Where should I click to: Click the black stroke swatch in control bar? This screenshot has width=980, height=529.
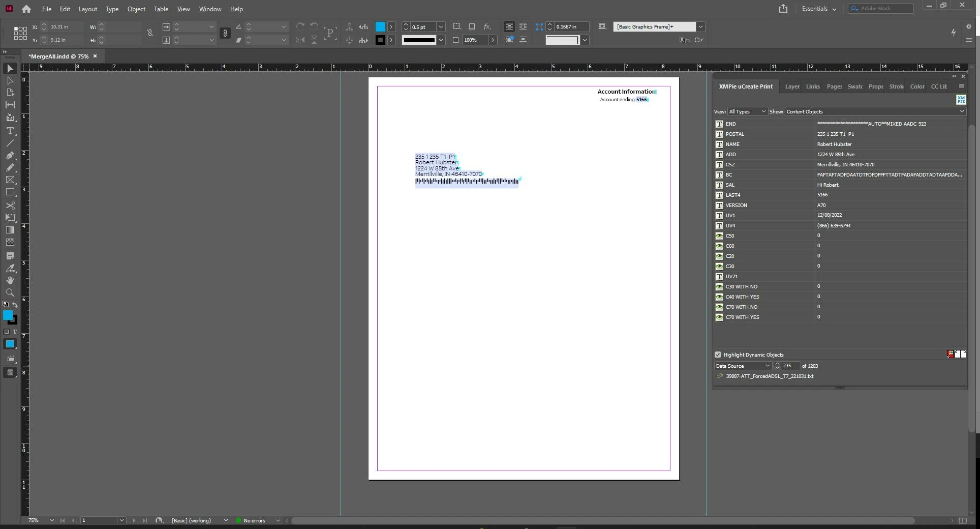point(380,40)
